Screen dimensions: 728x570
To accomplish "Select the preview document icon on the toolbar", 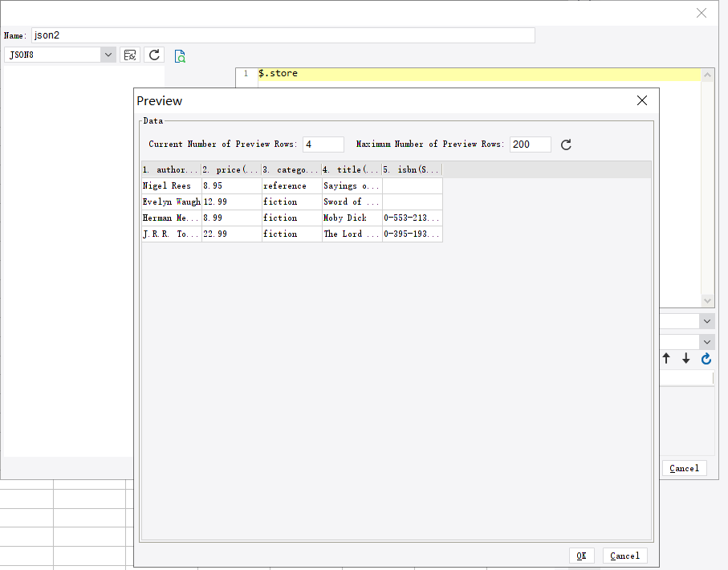I will click(179, 55).
